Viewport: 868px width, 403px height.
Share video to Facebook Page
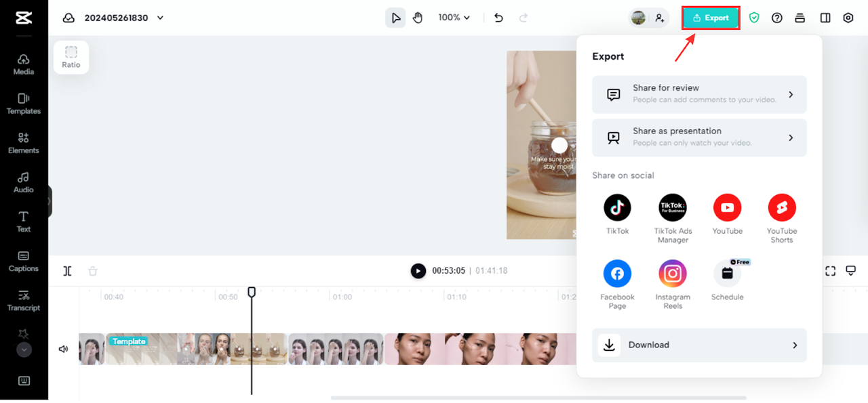point(617,284)
